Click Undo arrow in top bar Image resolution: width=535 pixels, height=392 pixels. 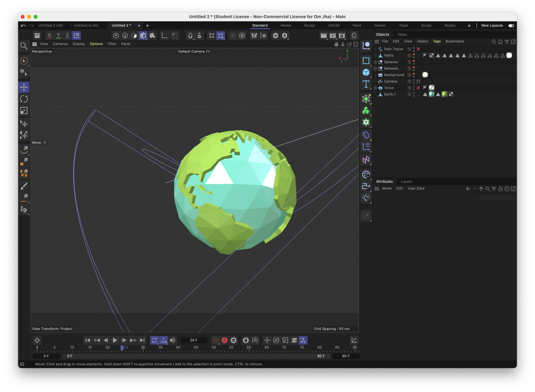tap(23, 26)
